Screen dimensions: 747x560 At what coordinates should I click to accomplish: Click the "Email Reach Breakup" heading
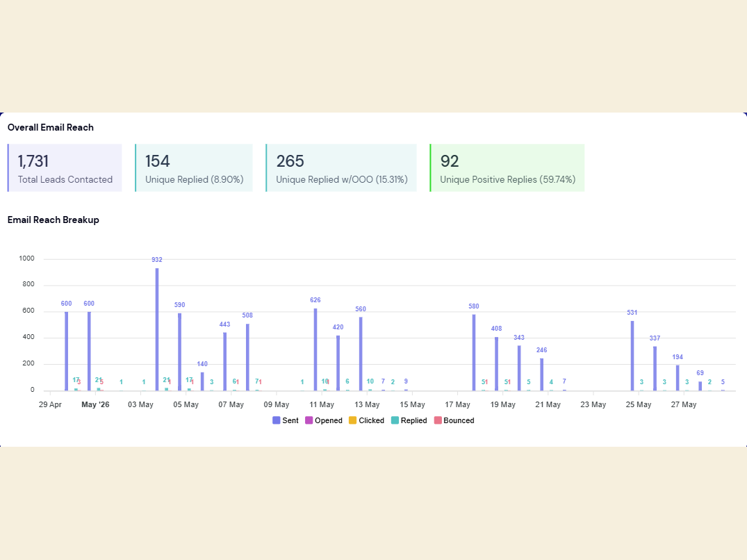[x=54, y=220]
